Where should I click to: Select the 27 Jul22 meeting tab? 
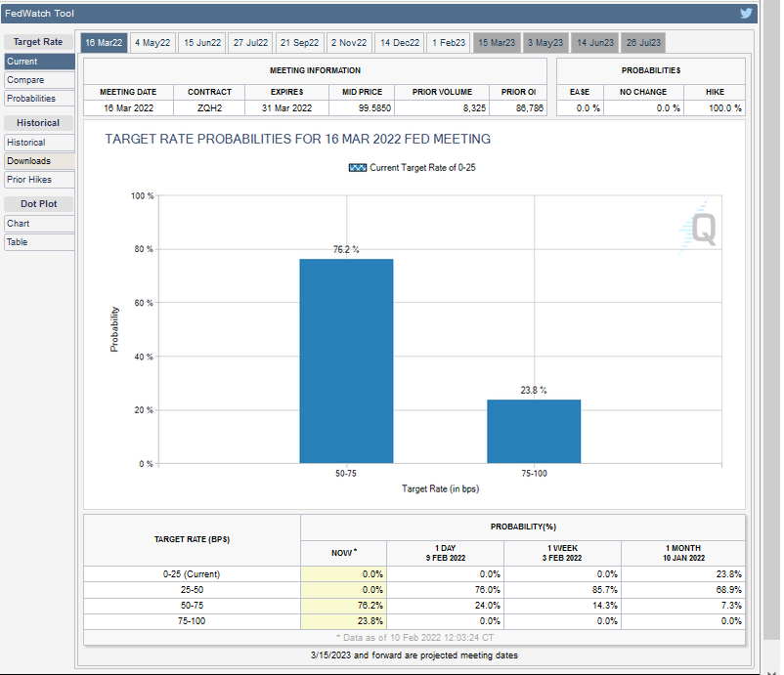[x=250, y=42]
